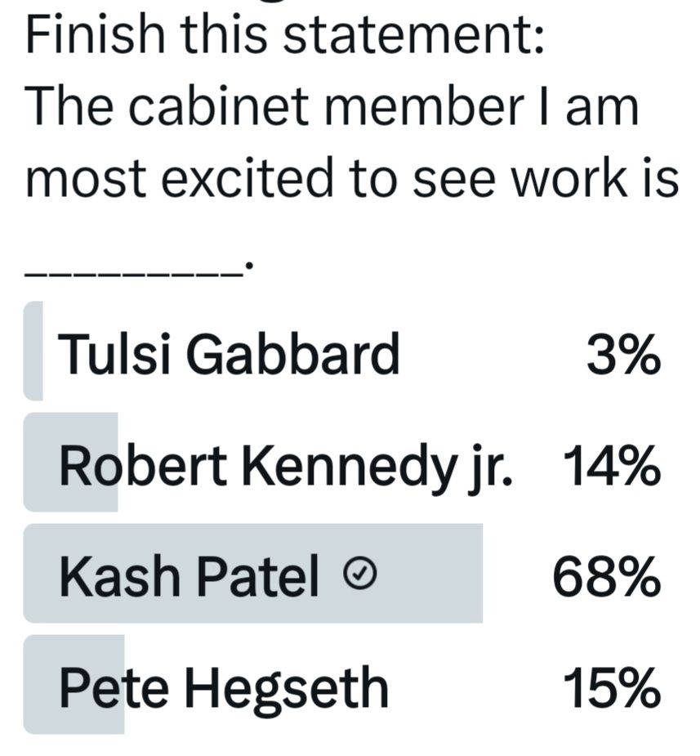Click the blank underscore line in the question

point(135,271)
